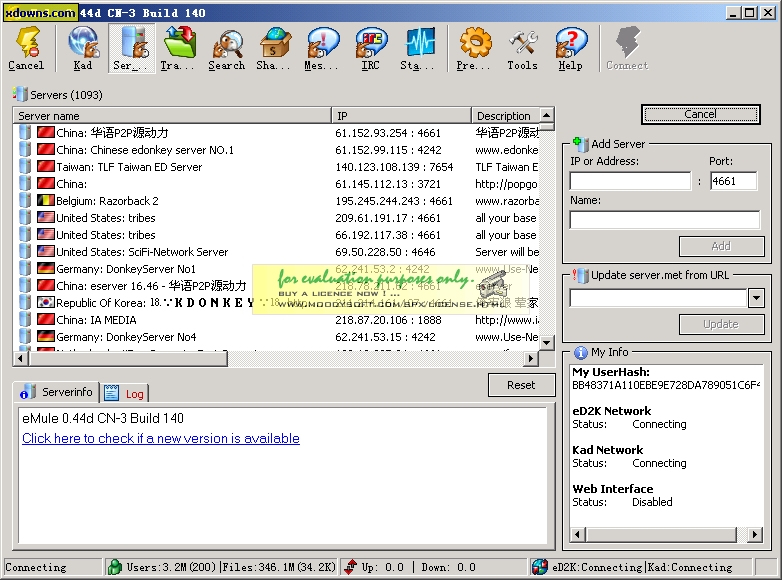Click the greyed Connect toolbar icon

(627, 48)
